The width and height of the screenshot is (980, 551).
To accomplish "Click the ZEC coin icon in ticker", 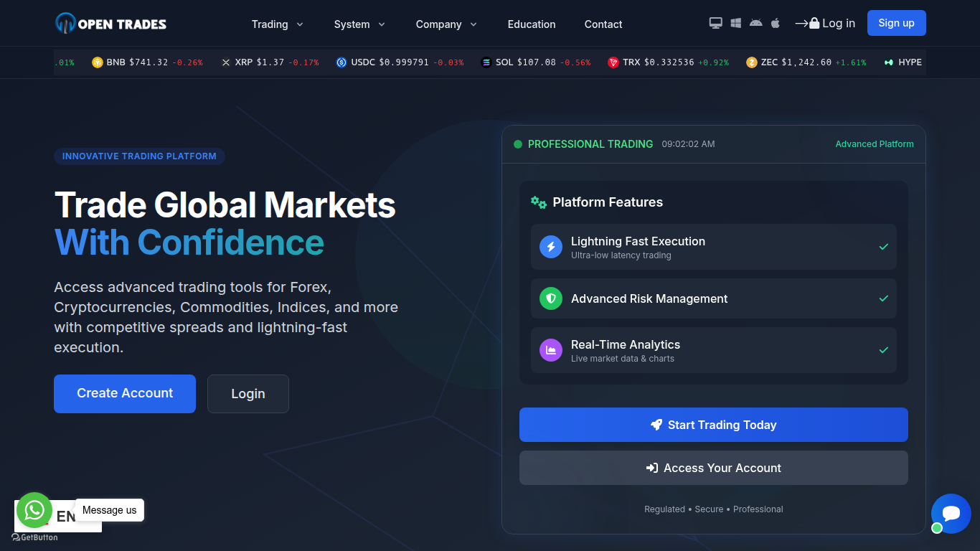I will point(752,62).
